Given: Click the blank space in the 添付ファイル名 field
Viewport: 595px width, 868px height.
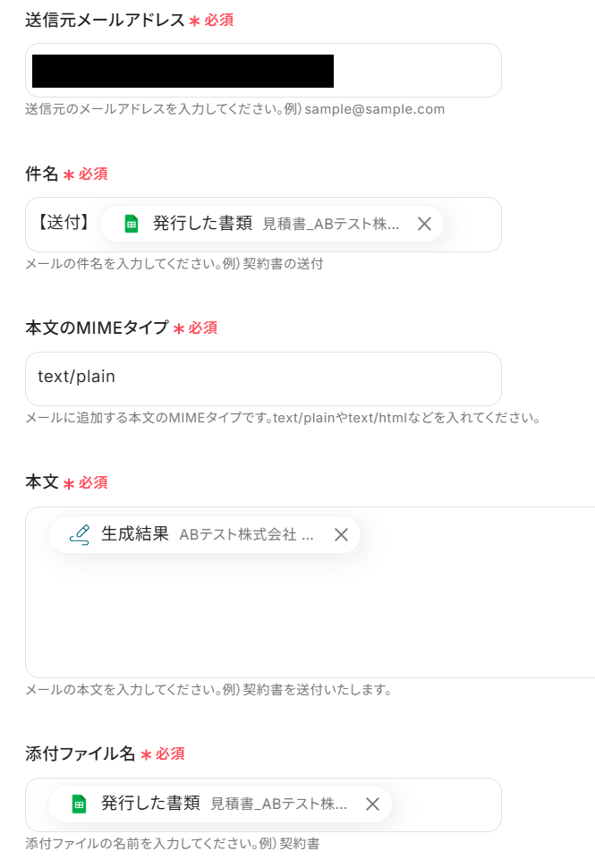Looking at the screenshot, I should [446, 804].
